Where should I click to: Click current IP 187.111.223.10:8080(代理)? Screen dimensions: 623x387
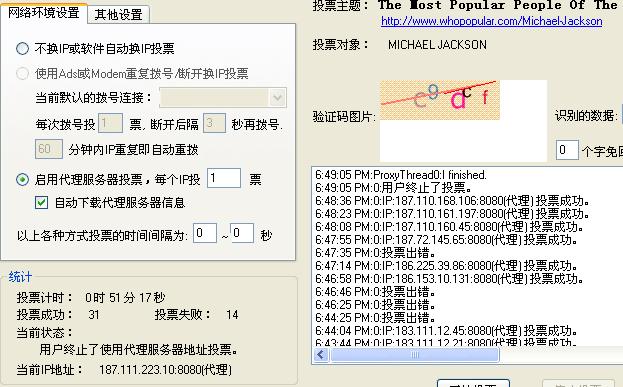[165, 370]
